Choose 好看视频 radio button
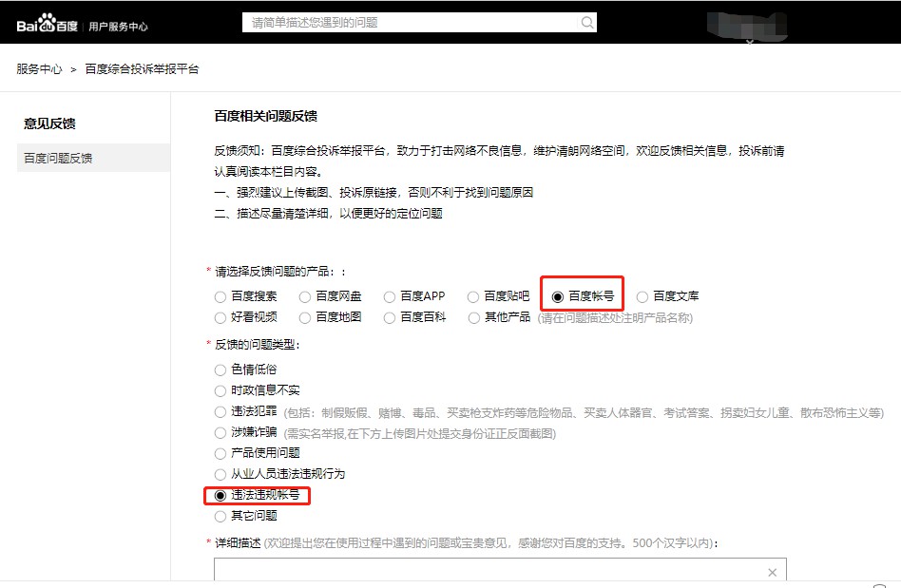Viewport: 901px width, 588px height. (x=221, y=317)
